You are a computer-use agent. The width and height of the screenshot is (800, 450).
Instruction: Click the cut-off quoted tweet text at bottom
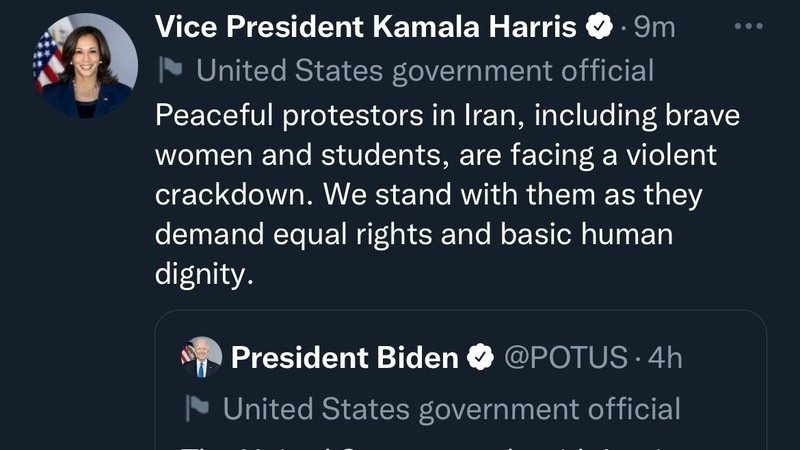coord(450,443)
